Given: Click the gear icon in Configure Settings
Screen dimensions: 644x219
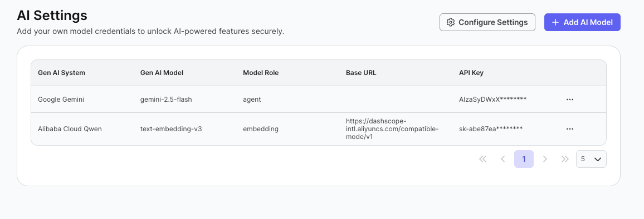Looking at the screenshot, I should tap(451, 22).
